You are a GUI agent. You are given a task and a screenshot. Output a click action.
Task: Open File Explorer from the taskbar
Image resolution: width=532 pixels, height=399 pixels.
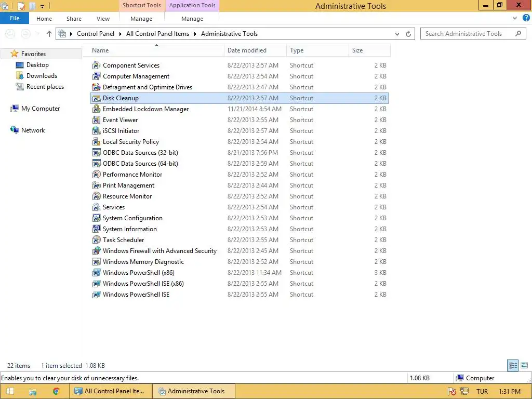[x=33, y=391]
